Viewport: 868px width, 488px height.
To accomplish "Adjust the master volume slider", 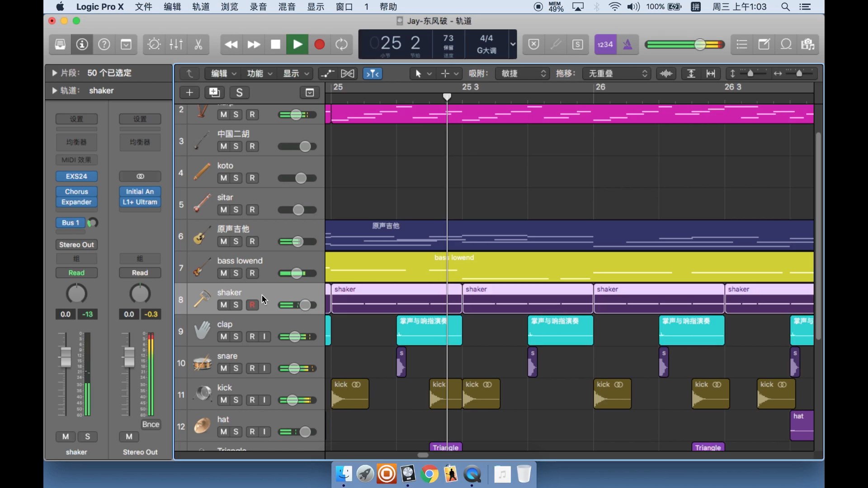I will [x=699, y=44].
